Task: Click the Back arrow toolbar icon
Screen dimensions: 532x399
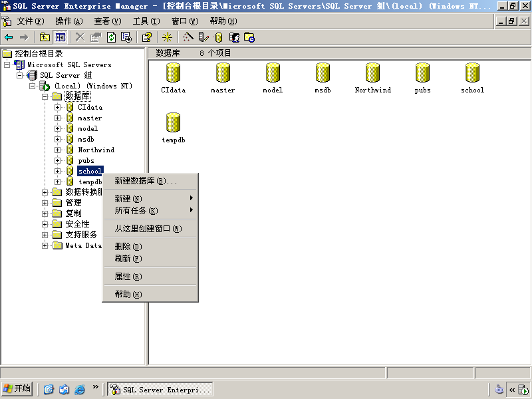Action: 9,37
